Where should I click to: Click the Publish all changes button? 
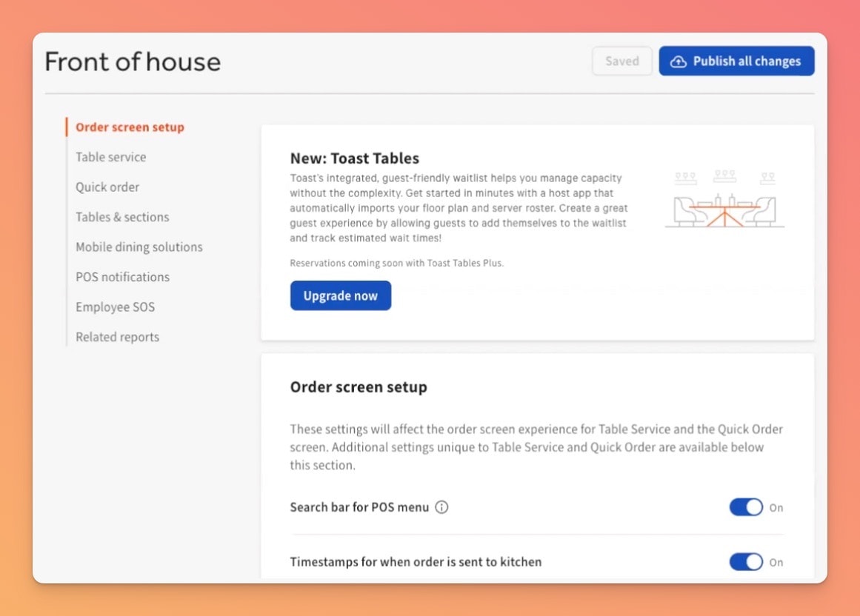[x=736, y=61]
